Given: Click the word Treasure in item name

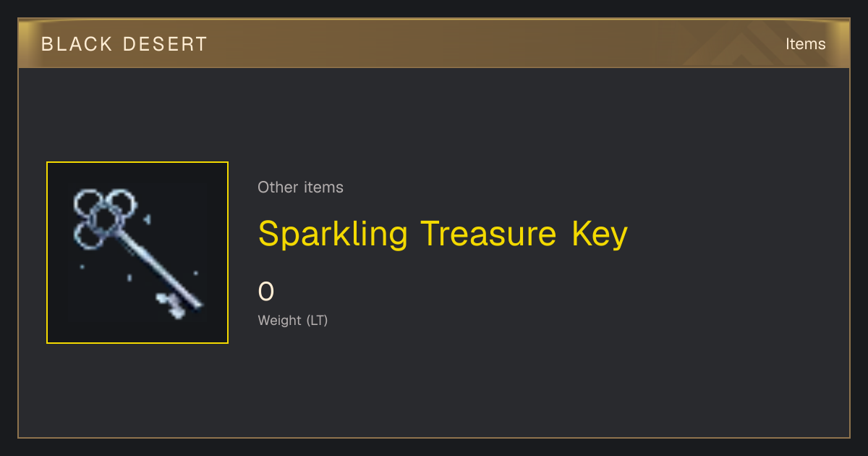Looking at the screenshot, I should tap(489, 235).
